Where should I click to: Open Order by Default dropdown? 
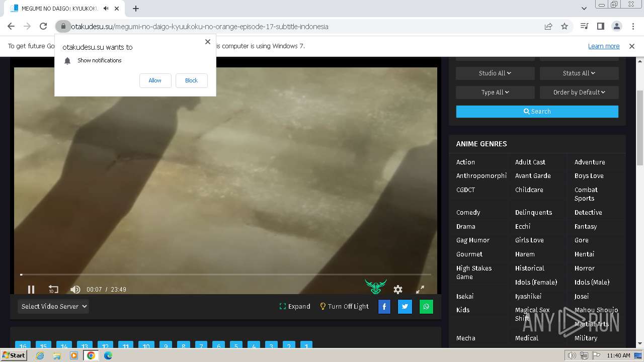579,92
